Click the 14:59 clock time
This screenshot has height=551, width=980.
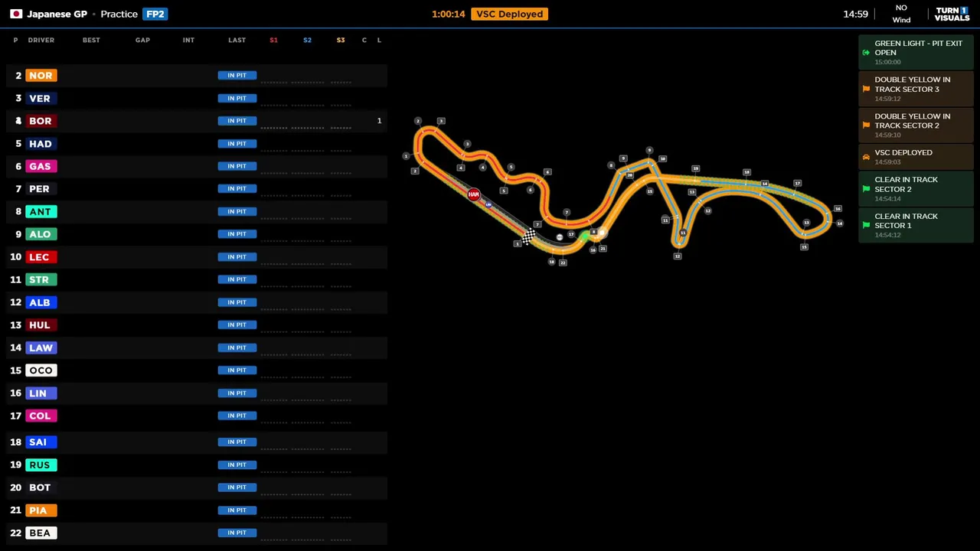click(855, 14)
